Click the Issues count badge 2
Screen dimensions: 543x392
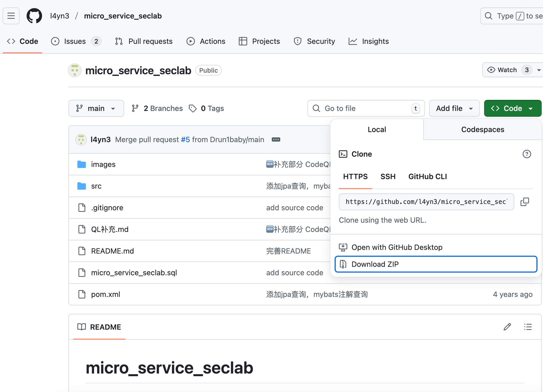96,41
